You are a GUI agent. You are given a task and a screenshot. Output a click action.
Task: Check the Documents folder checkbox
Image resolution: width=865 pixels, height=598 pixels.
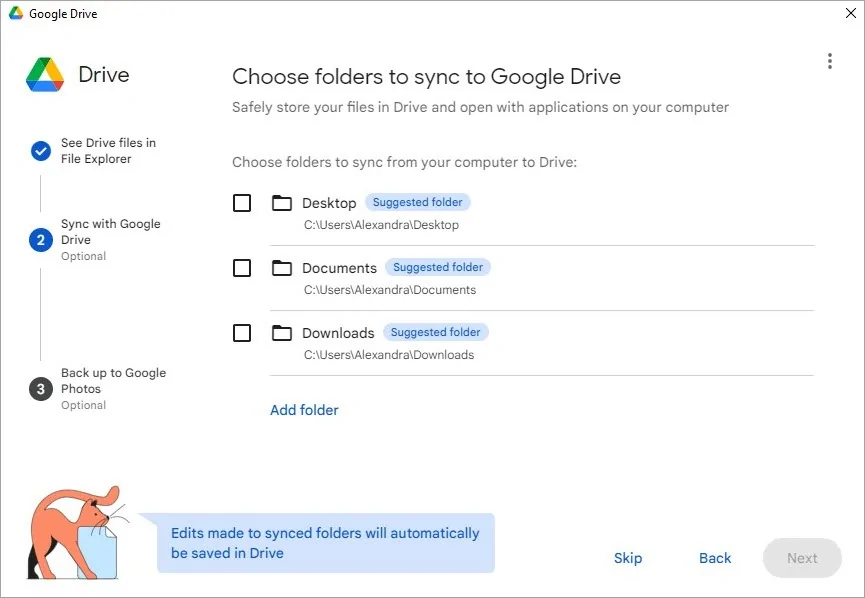pyautogui.click(x=241, y=267)
